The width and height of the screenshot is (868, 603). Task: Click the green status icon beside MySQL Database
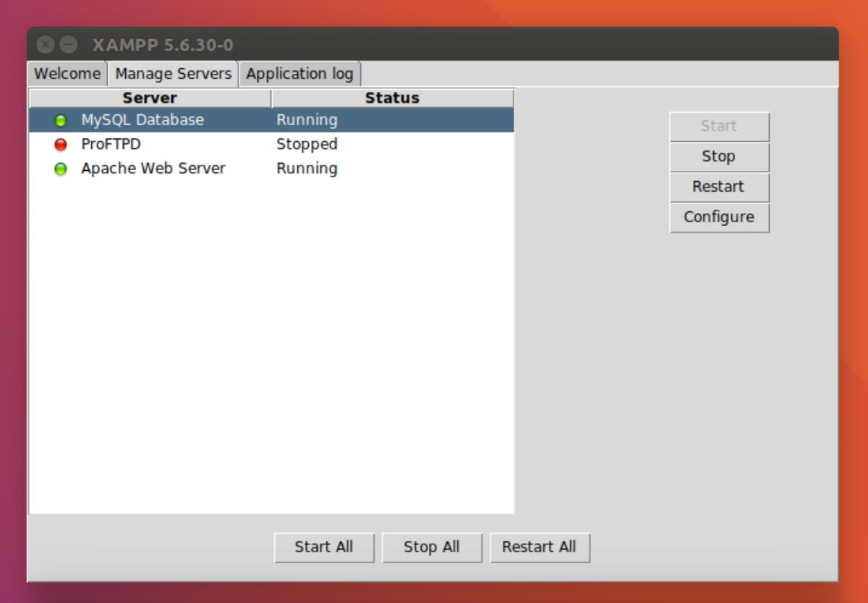click(x=61, y=121)
